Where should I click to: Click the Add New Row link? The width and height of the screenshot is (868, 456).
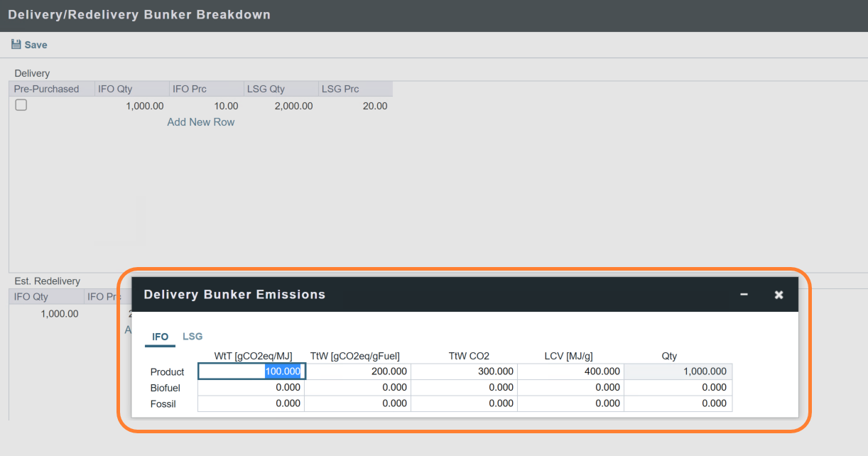point(200,122)
